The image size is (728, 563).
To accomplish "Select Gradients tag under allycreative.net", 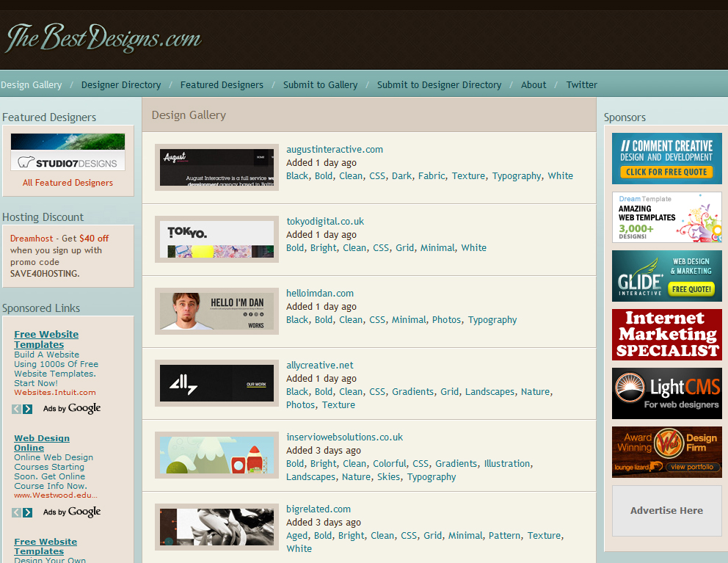I will [x=412, y=392].
